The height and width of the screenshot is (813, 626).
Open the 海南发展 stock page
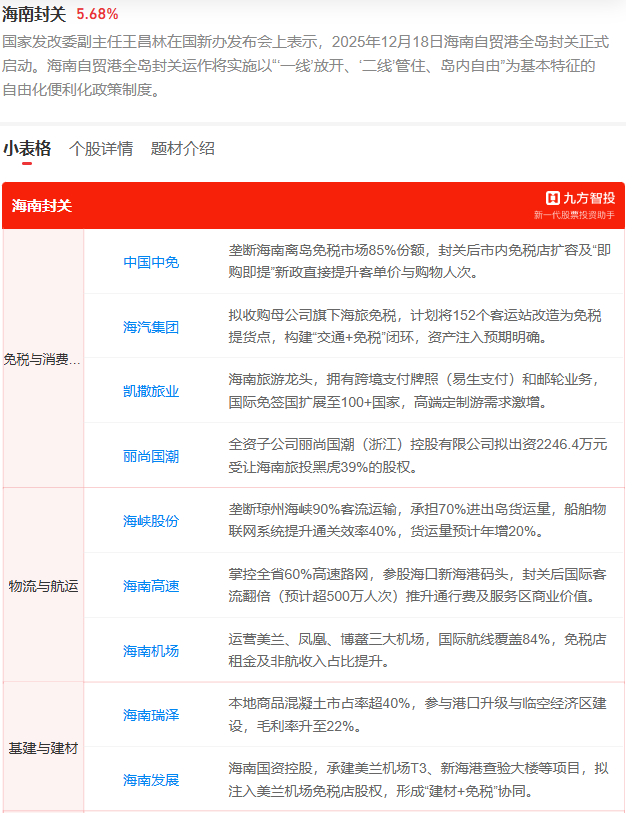pyautogui.click(x=151, y=780)
